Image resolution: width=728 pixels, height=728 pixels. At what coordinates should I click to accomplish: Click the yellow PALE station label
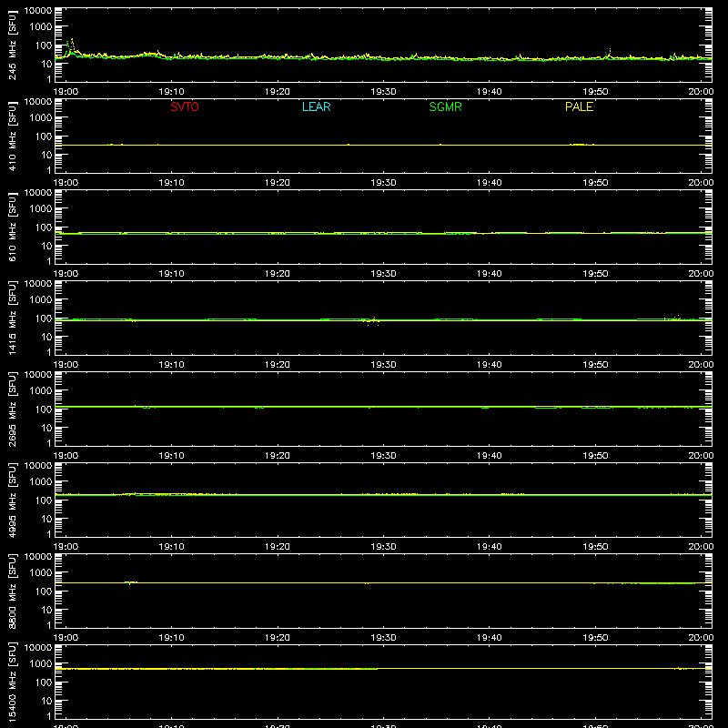tap(579, 106)
